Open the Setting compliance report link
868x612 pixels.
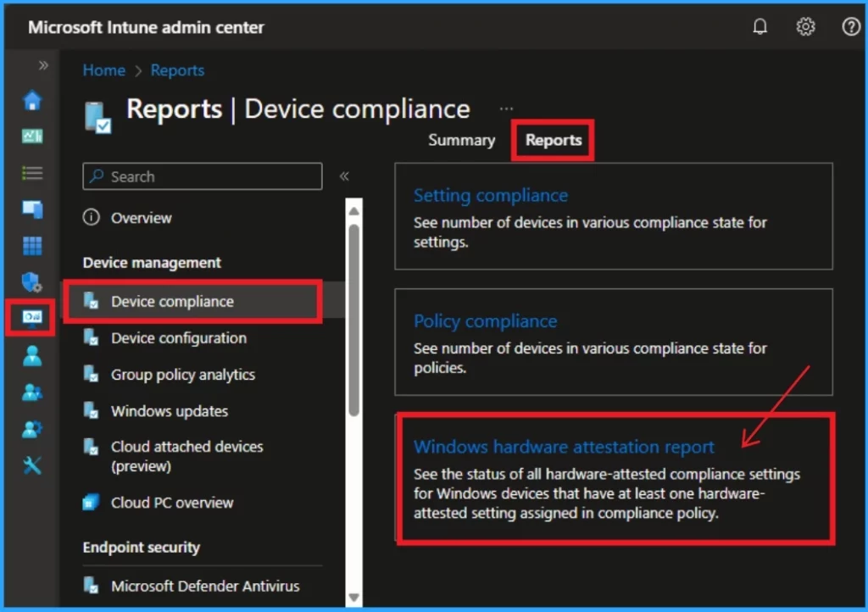tap(491, 195)
